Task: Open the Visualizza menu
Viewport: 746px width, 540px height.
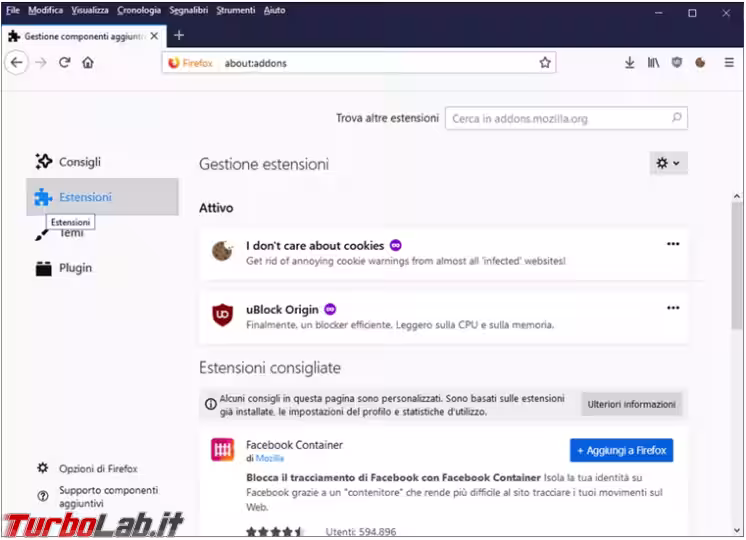Action: [90, 10]
